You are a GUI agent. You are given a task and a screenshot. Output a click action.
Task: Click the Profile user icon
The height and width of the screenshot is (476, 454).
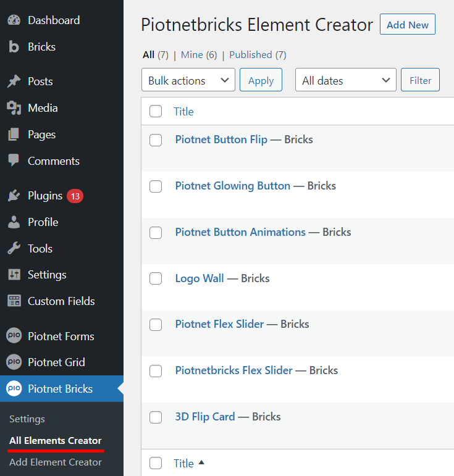click(14, 222)
